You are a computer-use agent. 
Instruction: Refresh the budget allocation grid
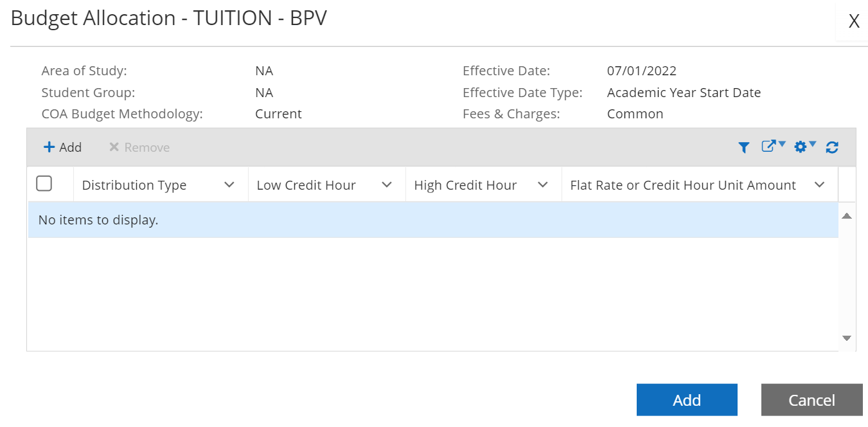[832, 147]
